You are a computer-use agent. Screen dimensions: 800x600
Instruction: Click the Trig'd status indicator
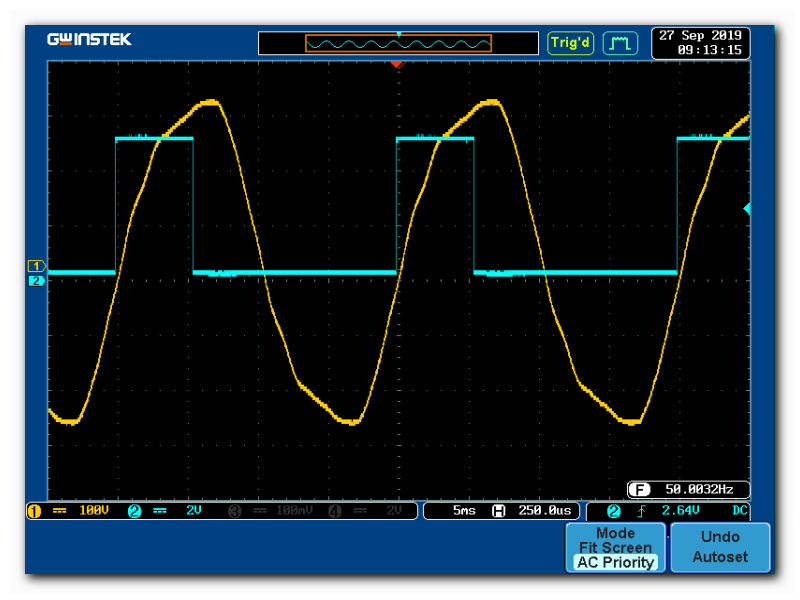click(x=570, y=42)
